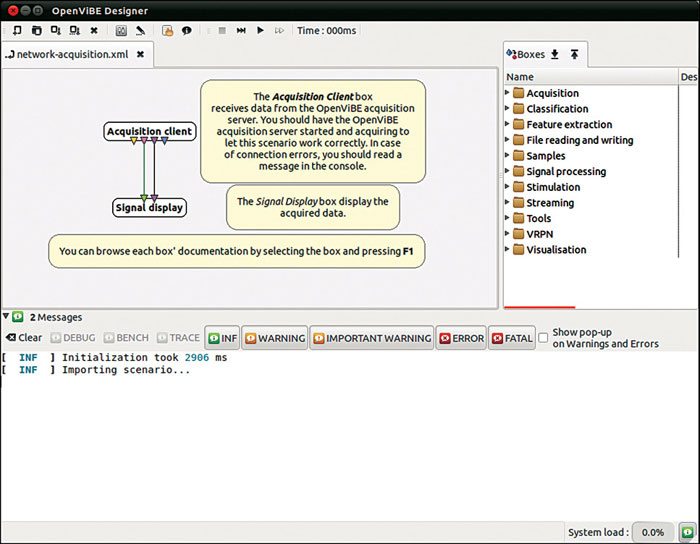Screen dimensions: 700x544
Task: Toggle the ERROR log level filter
Action: pos(461,338)
